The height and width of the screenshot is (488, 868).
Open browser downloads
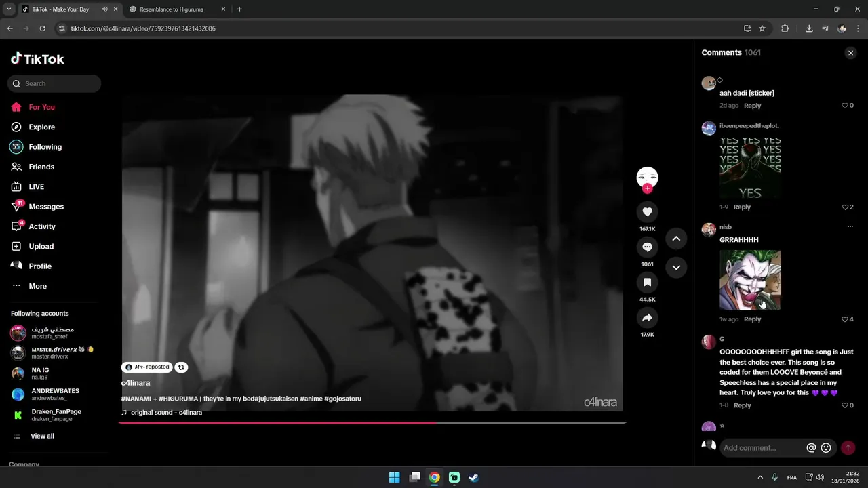tap(809, 28)
